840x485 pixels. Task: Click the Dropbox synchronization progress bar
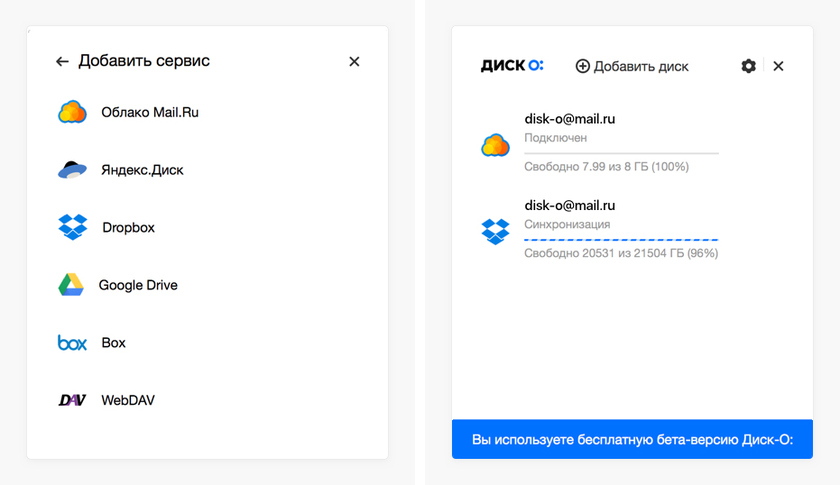pyautogui.click(x=621, y=240)
